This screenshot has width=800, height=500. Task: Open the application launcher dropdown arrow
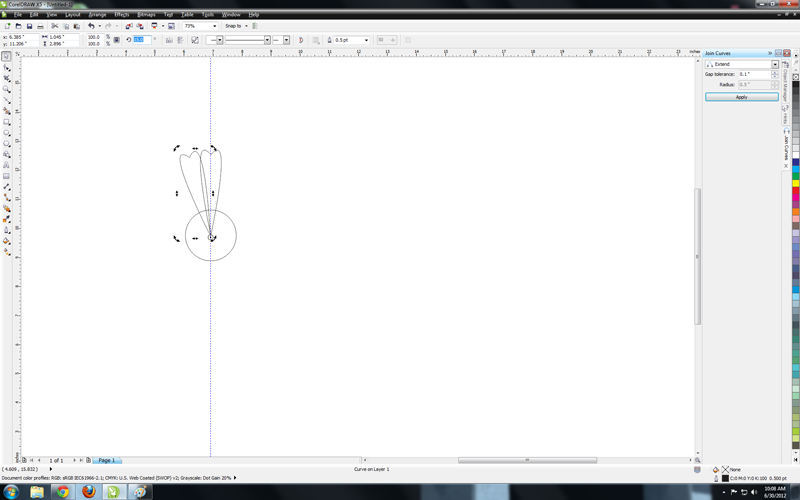(x=163, y=26)
